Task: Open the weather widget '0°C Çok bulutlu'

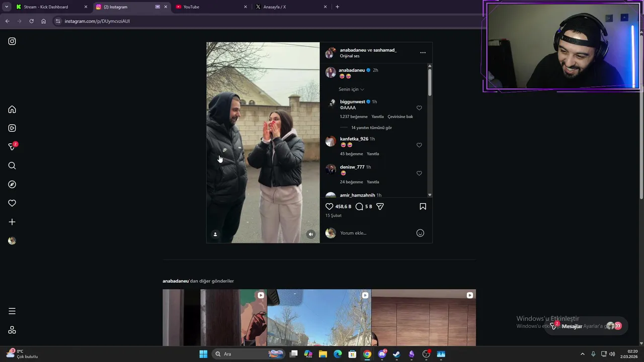Action: click(23, 354)
